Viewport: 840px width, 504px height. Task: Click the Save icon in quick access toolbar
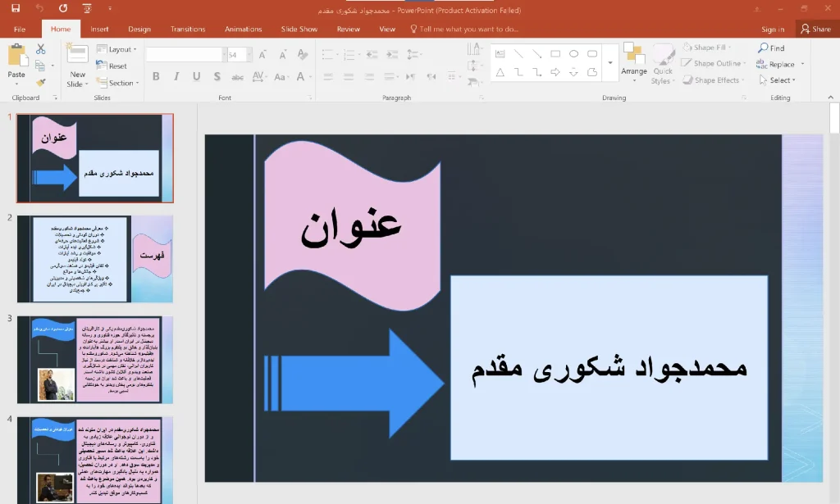16,8
